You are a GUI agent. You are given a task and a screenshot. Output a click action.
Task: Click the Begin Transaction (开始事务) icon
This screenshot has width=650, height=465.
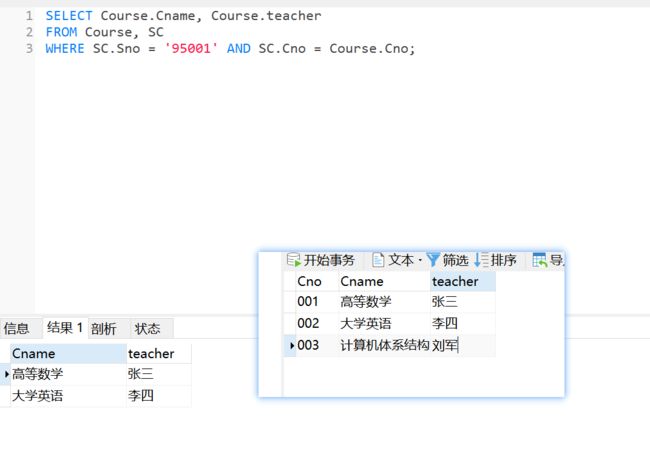pos(293,260)
